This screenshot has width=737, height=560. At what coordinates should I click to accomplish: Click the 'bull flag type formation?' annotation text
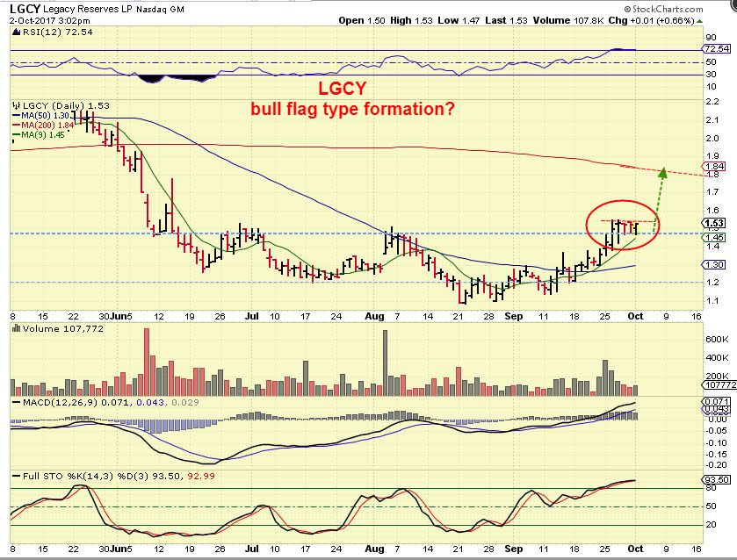pos(352,109)
